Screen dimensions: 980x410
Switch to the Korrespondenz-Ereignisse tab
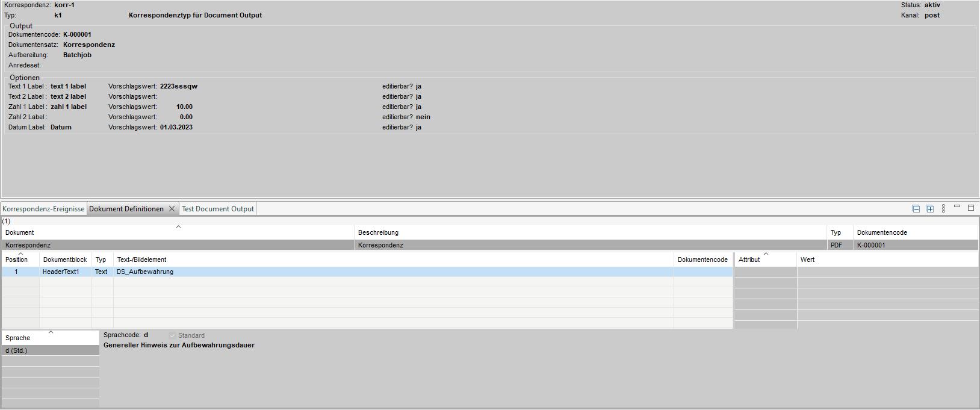click(x=43, y=209)
